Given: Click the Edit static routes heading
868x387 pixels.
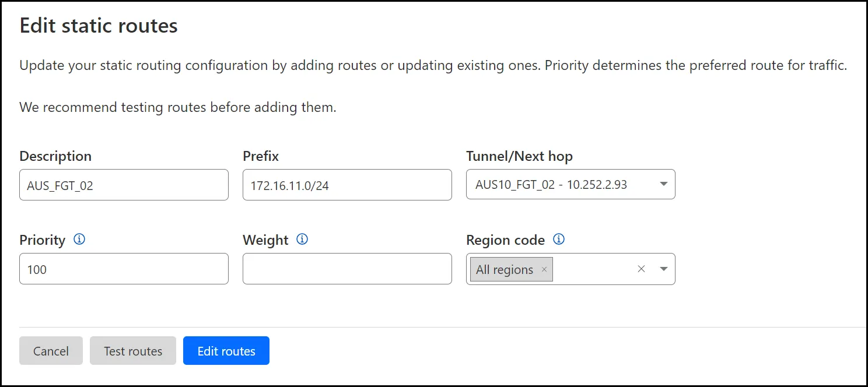Looking at the screenshot, I should point(98,25).
